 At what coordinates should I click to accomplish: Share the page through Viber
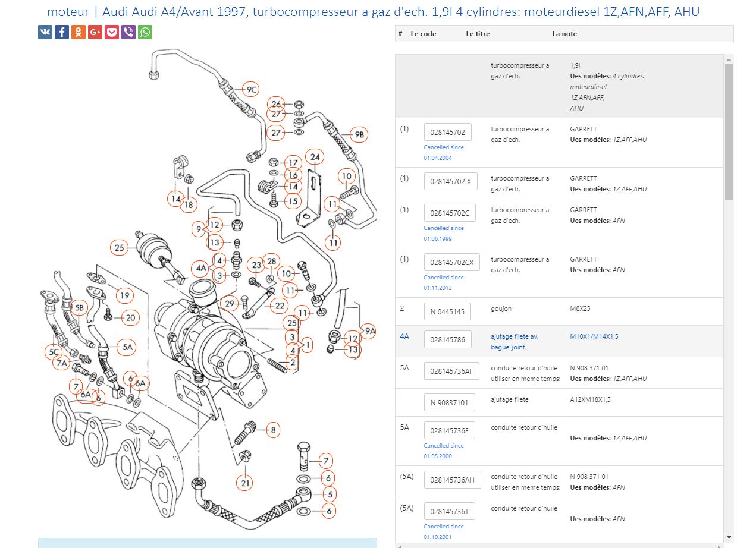[128, 32]
